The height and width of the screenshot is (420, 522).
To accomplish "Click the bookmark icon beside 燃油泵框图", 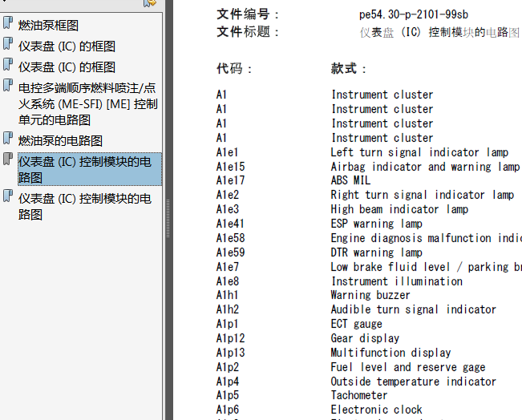I will pos(8,22).
